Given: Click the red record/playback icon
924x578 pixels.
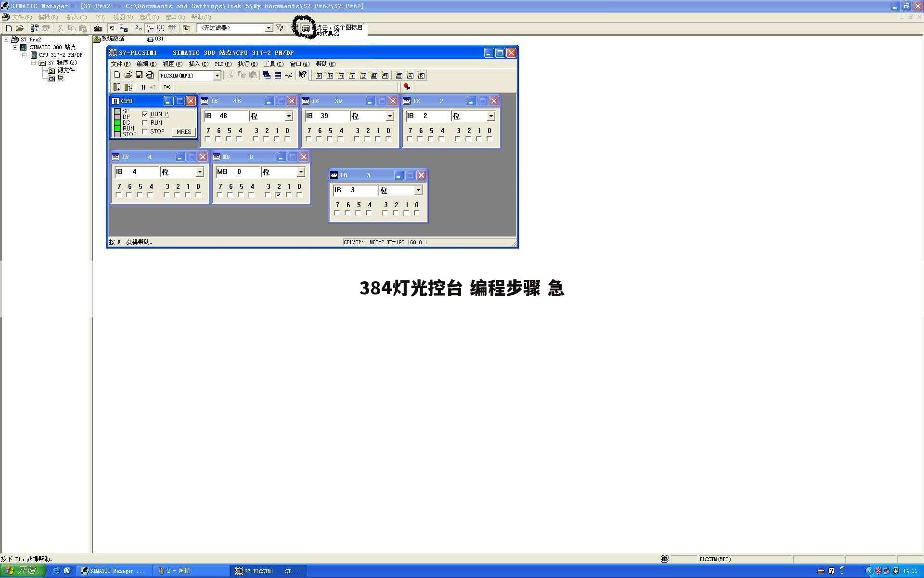Looking at the screenshot, I should (x=407, y=87).
